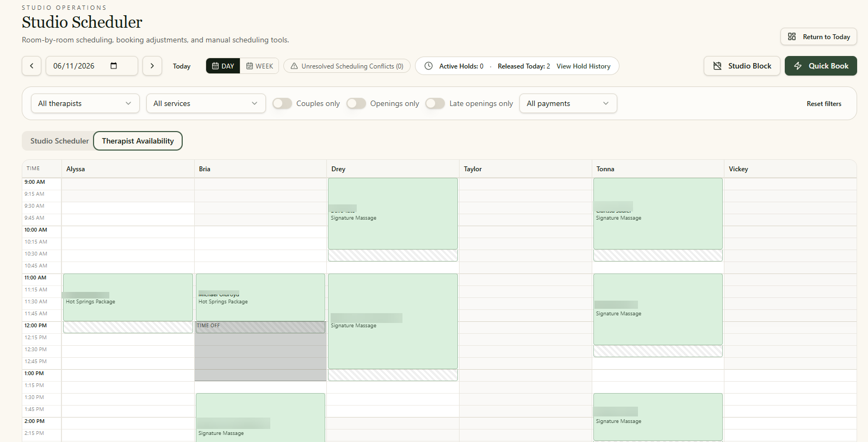Open the calendar picker icon in date field
Viewport: 868px width, 442px height.
pyautogui.click(x=114, y=66)
